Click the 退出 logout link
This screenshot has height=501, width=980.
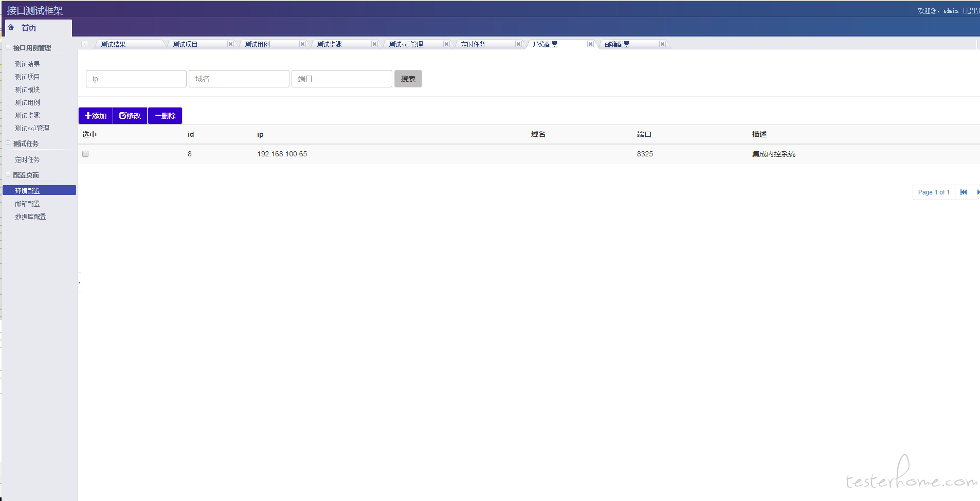pos(971,11)
